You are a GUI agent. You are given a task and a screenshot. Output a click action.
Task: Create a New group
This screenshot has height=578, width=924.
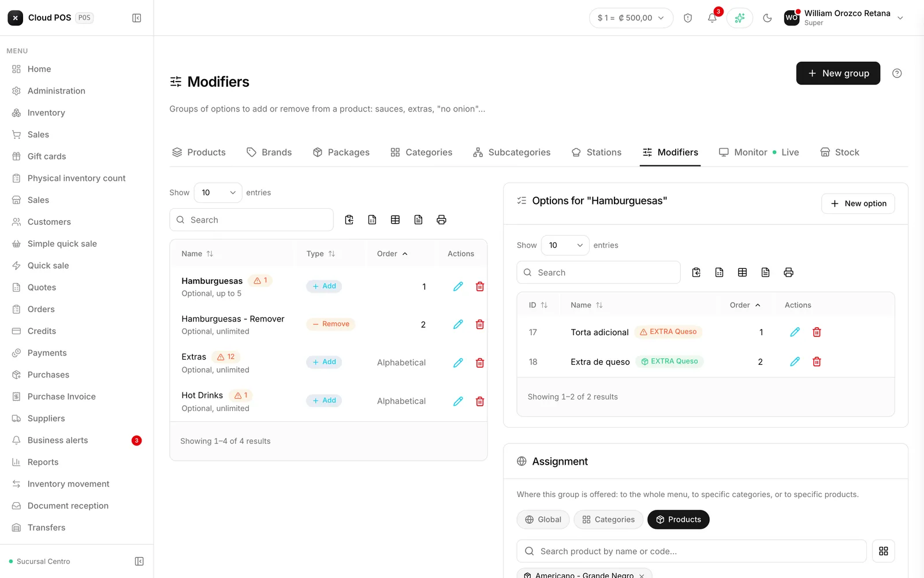838,73
